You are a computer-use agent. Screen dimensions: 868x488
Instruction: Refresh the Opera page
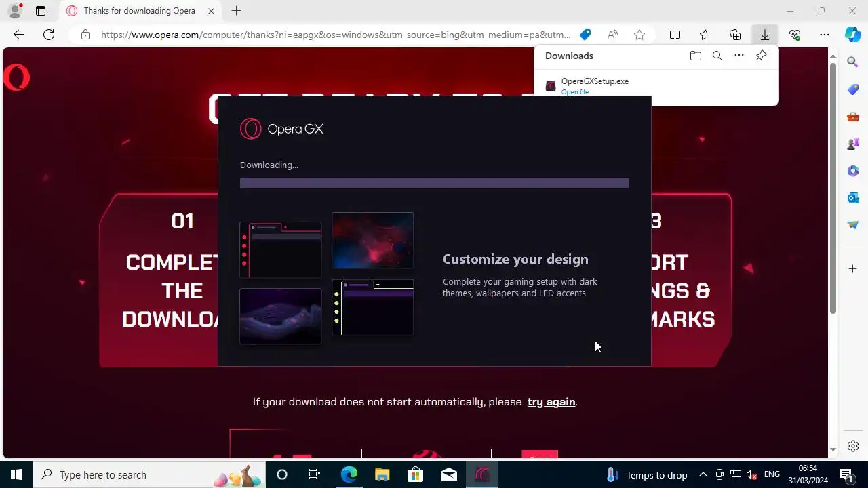point(49,35)
